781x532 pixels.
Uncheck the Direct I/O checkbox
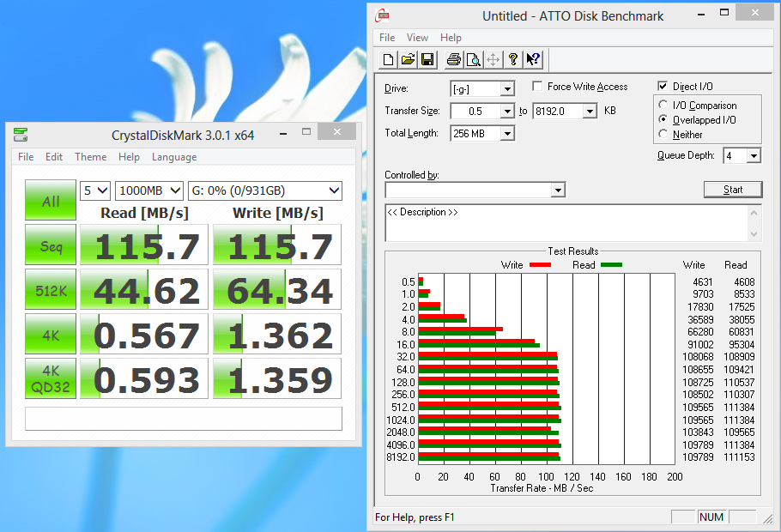point(663,86)
